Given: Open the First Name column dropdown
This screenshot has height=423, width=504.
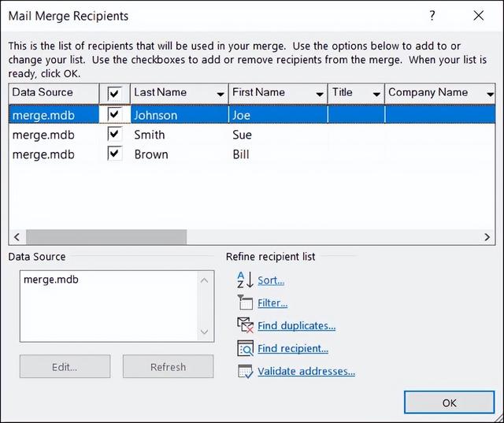Looking at the screenshot, I should tap(320, 95).
